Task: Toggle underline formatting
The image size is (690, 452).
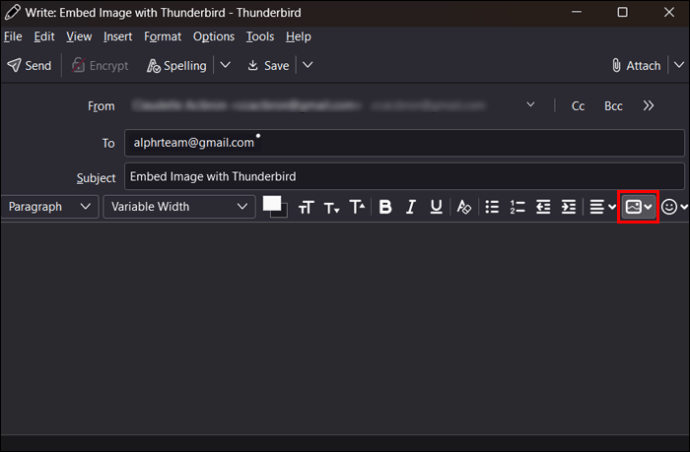Action: tap(436, 207)
